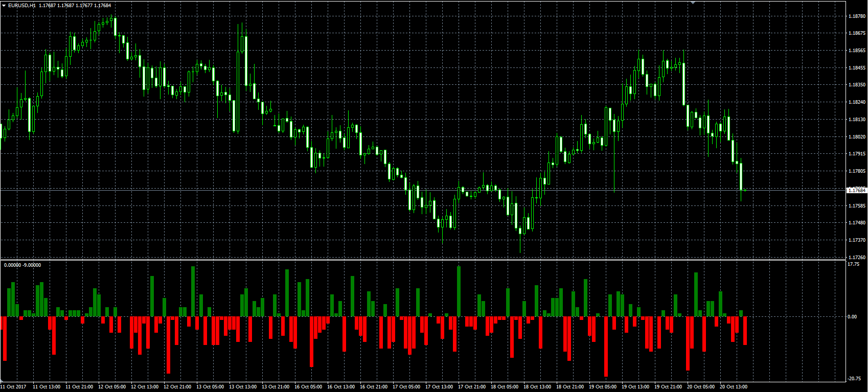Screen dimensions: 868x392
Task: Click the 17 Oct 21:00 time label
Action: [x=472, y=387]
